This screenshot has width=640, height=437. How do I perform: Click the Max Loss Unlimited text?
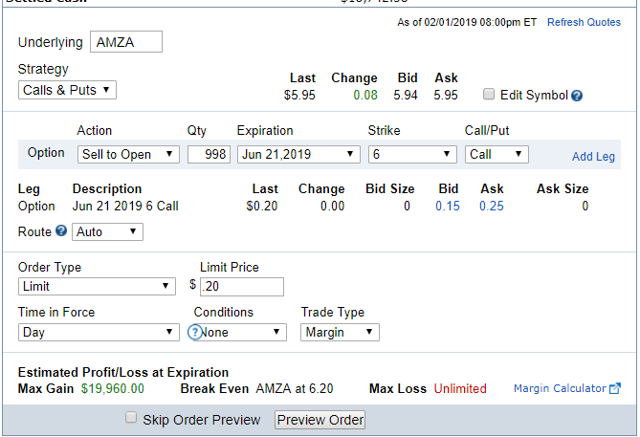point(460,388)
